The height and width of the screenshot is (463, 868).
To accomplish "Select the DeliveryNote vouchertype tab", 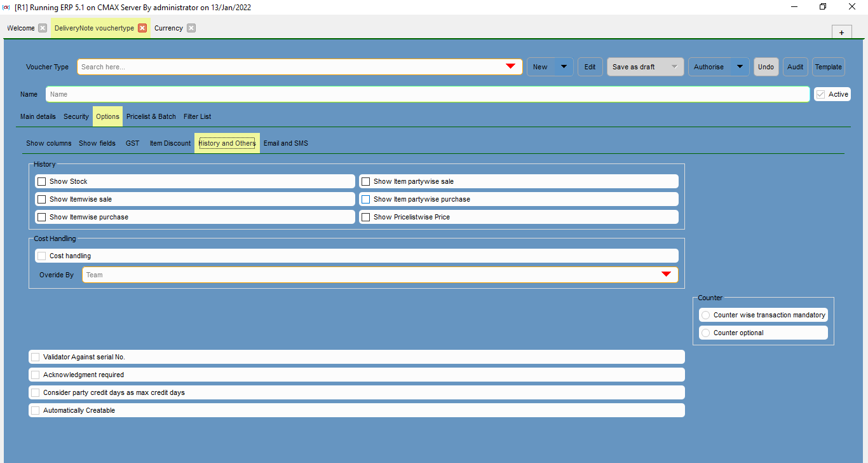I will point(94,28).
